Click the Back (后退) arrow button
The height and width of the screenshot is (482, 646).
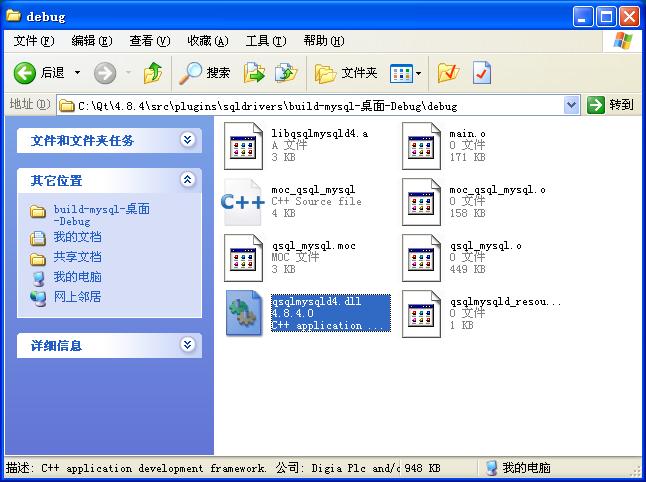tap(26, 73)
